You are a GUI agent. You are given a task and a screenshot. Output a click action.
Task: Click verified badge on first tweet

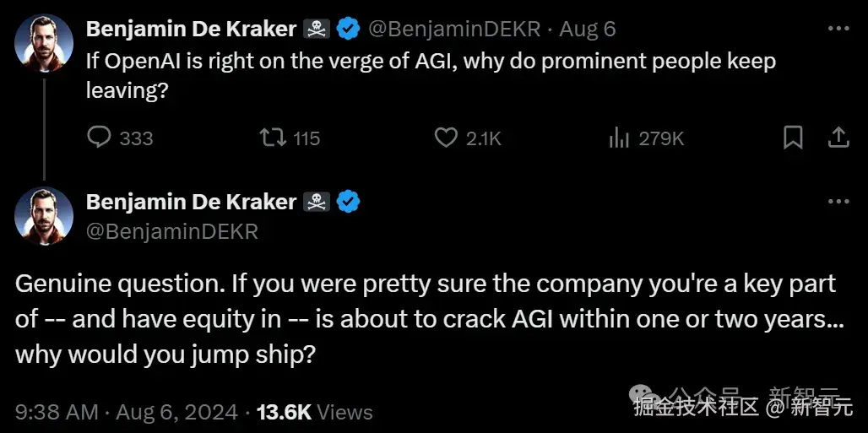pyautogui.click(x=348, y=29)
